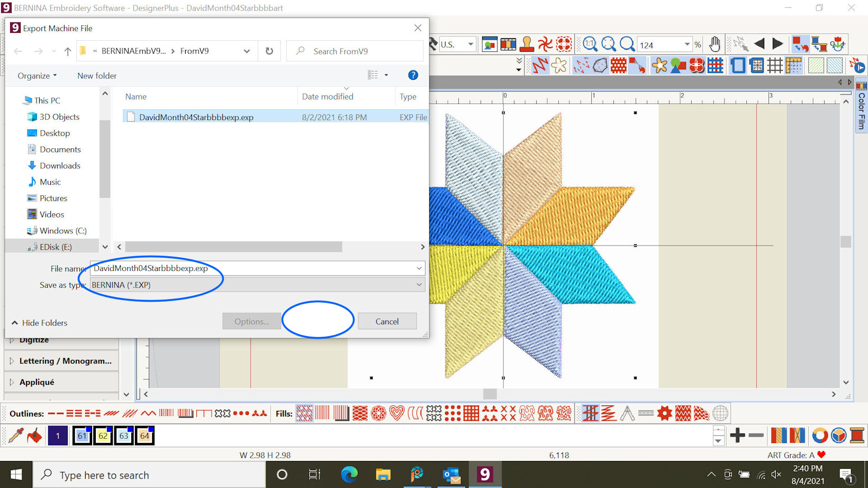Select the red starburst gear effect icon

tap(664, 413)
